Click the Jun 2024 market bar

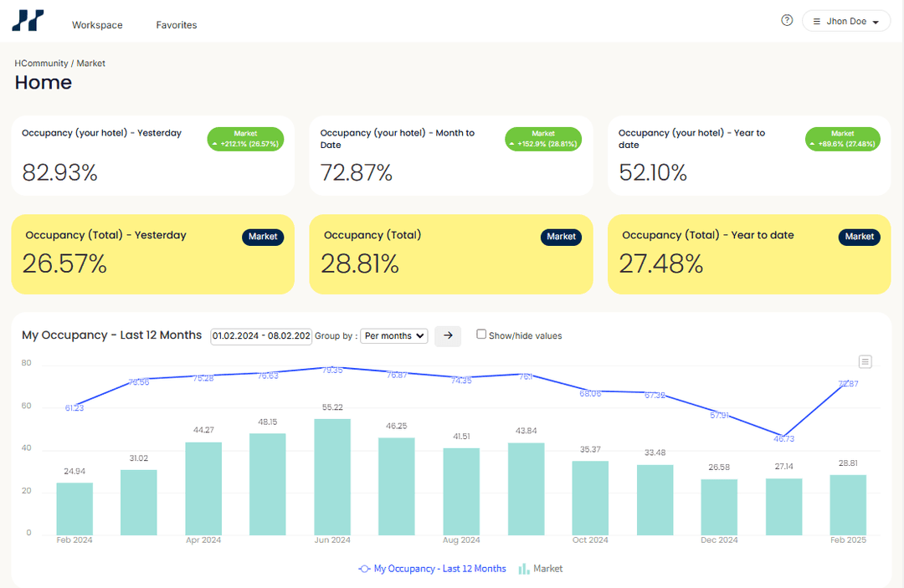332,477
